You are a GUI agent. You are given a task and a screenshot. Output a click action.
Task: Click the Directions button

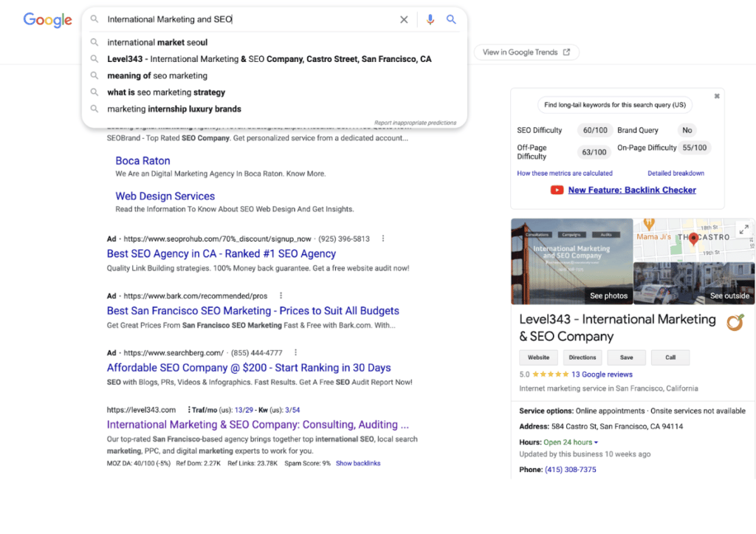[x=583, y=357]
